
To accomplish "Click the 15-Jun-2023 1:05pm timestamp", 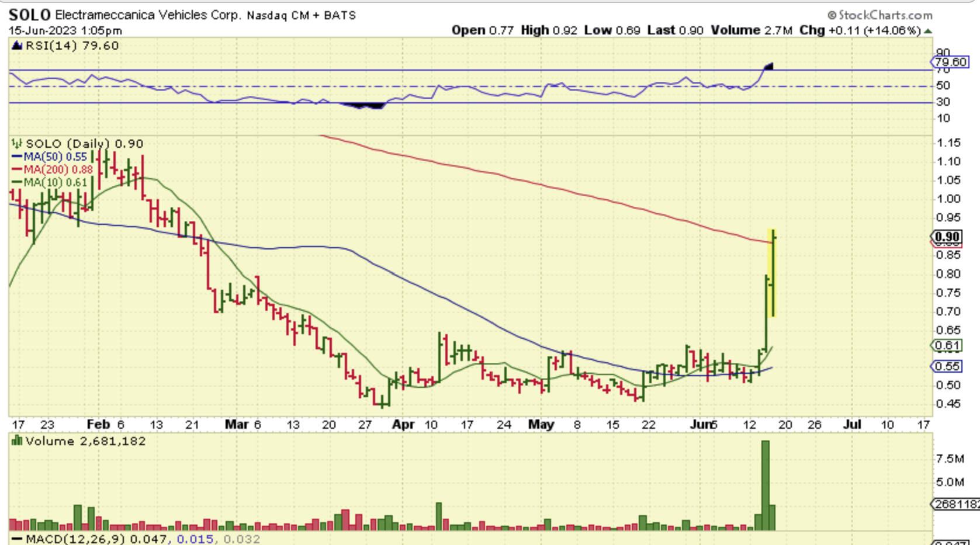I will 65,30.
